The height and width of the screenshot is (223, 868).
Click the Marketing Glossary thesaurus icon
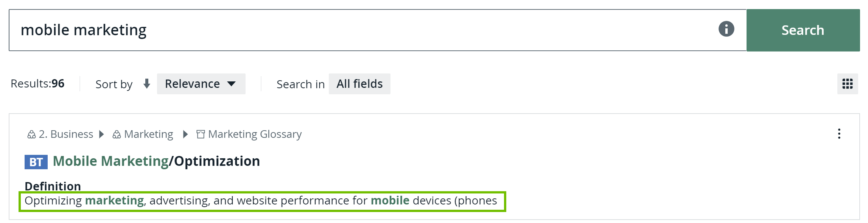pyautogui.click(x=201, y=134)
